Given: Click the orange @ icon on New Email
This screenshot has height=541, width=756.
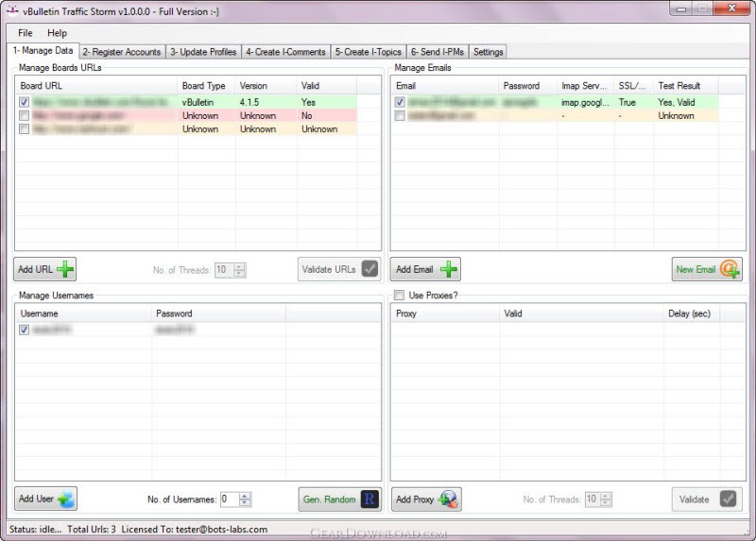Looking at the screenshot, I should click(730, 269).
